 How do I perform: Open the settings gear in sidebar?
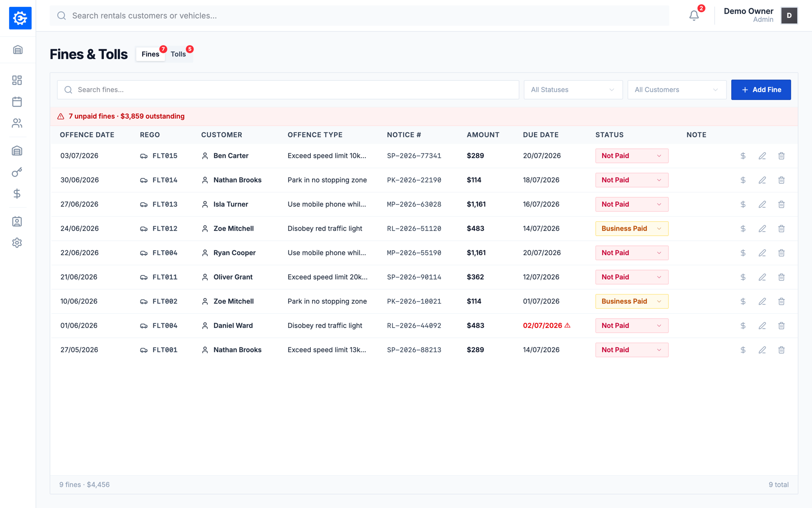17,243
